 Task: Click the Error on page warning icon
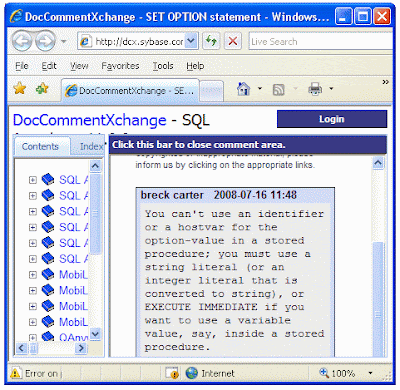point(15,373)
